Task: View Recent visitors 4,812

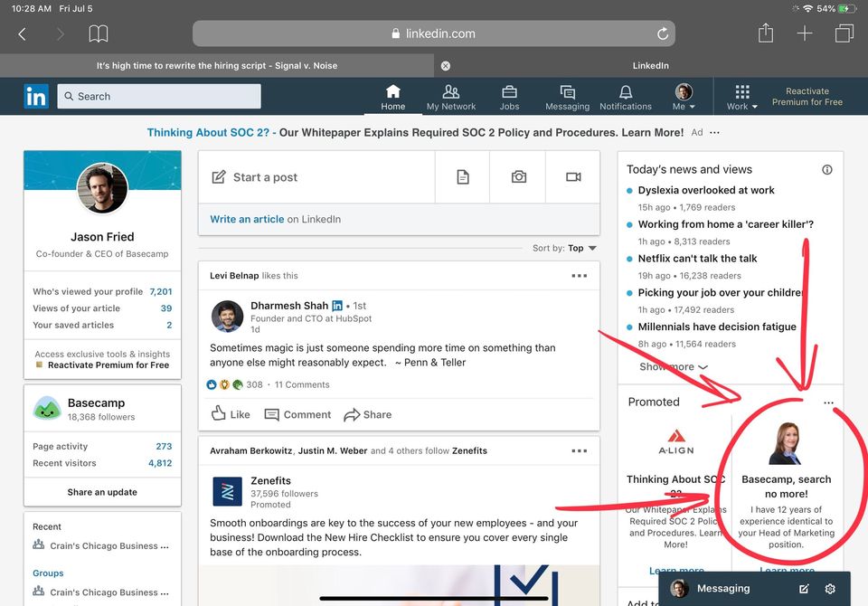Action: (102, 462)
